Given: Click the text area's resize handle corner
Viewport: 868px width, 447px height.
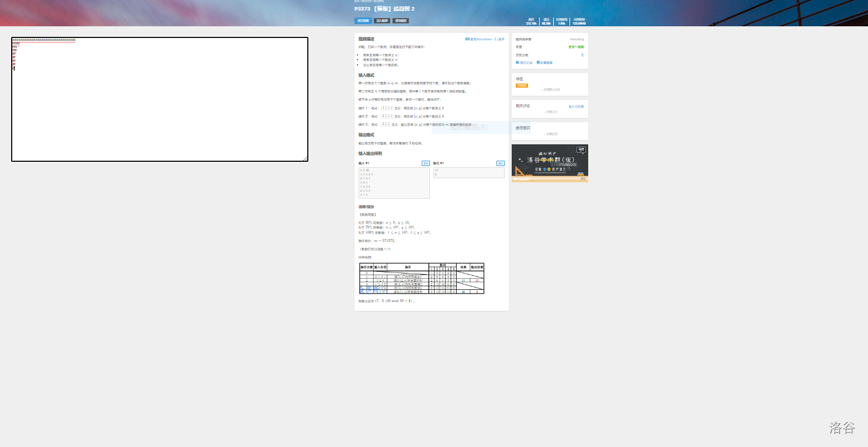Looking at the screenshot, I should [x=305, y=158].
